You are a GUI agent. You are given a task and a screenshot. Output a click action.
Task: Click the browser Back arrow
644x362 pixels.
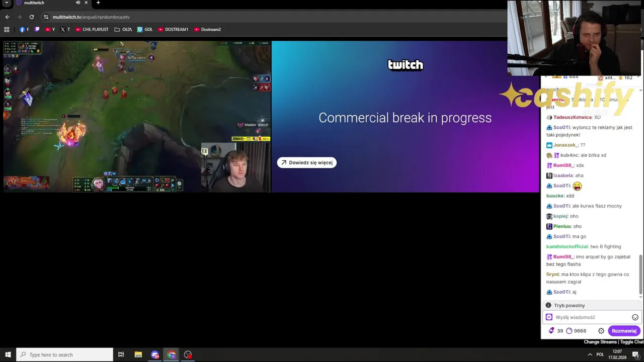[x=7, y=17]
